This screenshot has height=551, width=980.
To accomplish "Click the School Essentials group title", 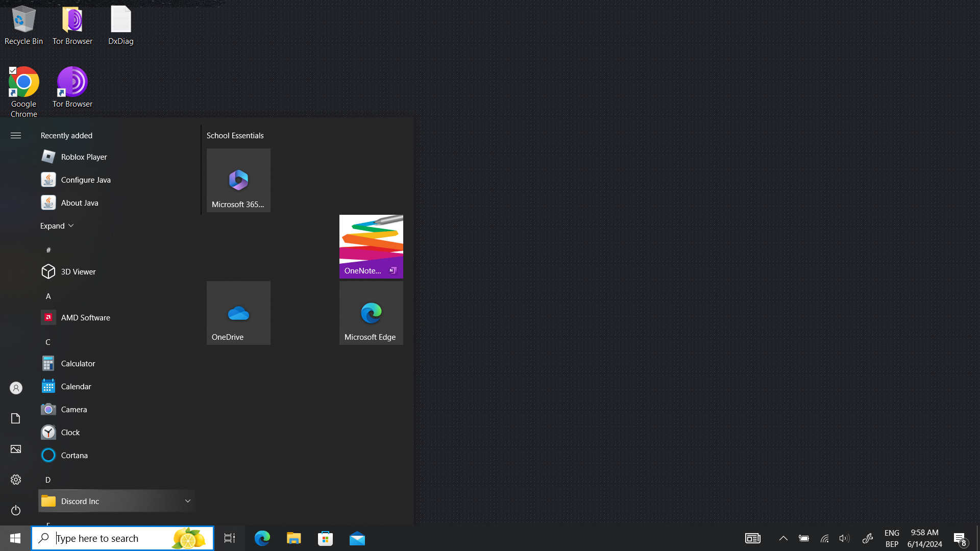I will click(235, 136).
